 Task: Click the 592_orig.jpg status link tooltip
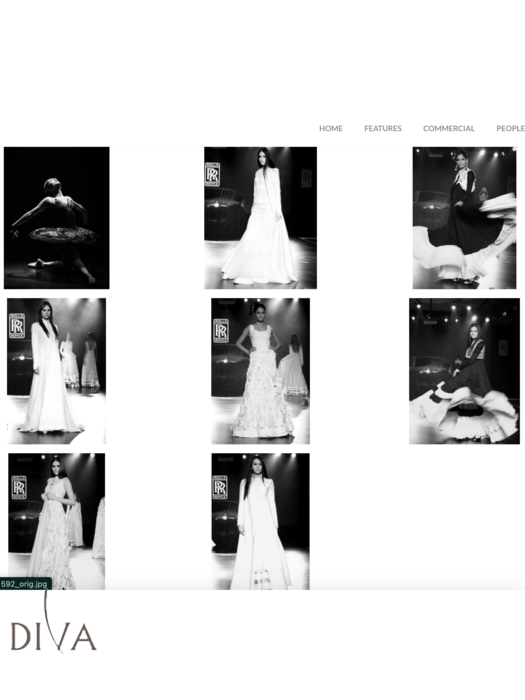pyautogui.click(x=25, y=583)
